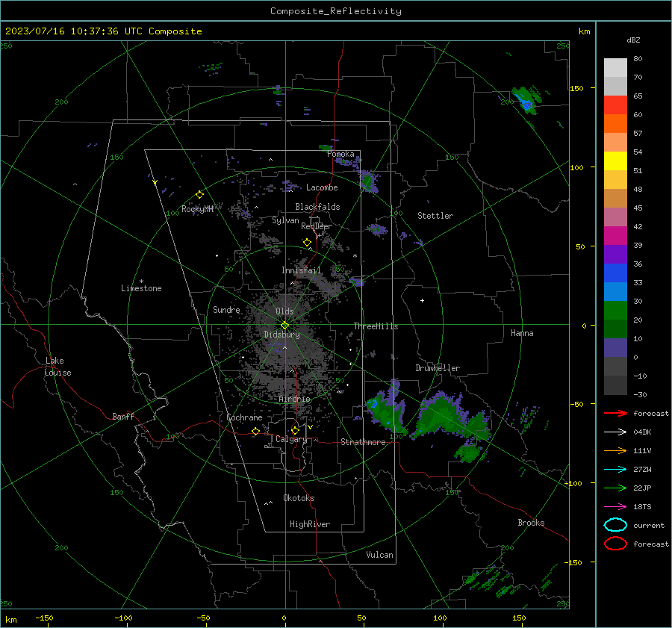The width and height of the screenshot is (672, 628).
Task: Click the Stettler city label
Action: click(x=435, y=216)
